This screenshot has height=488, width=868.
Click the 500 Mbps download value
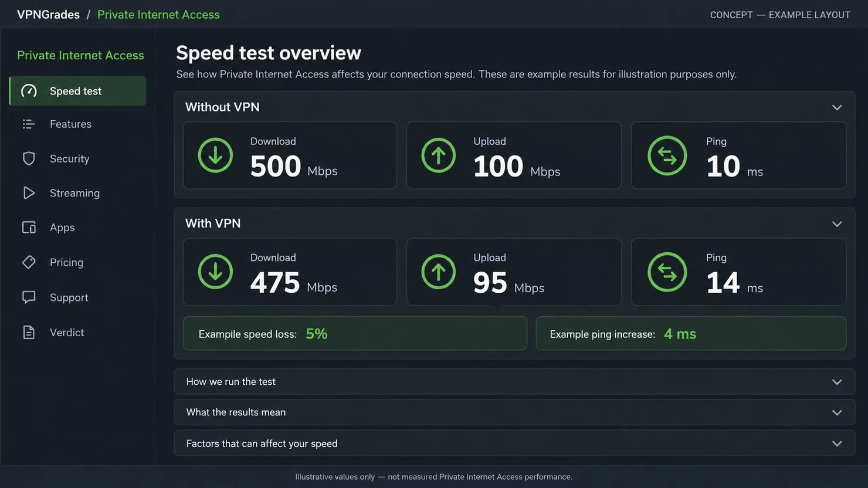(294, 167)
